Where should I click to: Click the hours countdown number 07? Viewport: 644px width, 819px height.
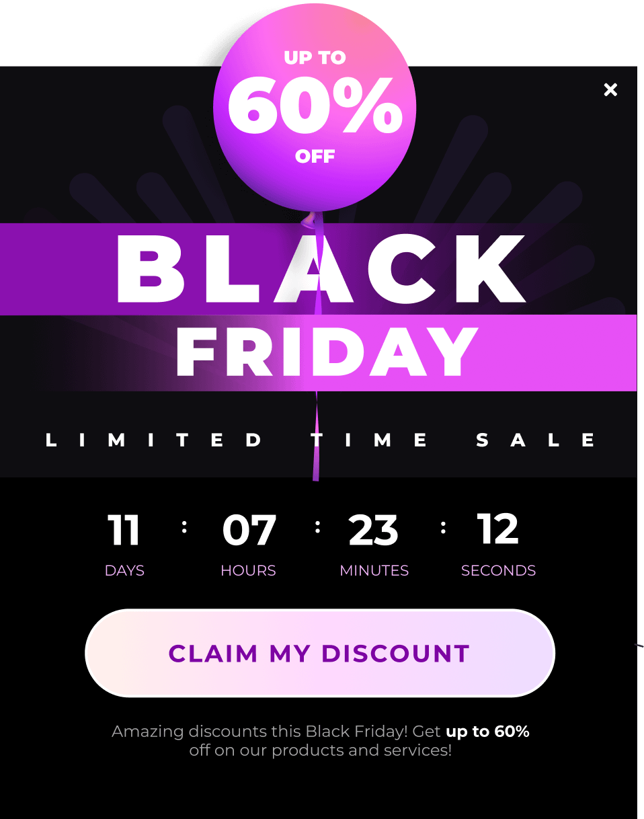click(x=249, y=531)
